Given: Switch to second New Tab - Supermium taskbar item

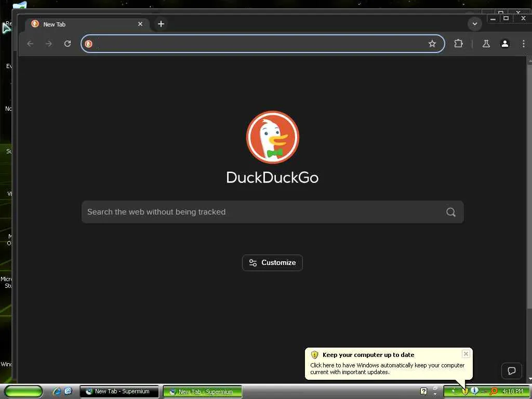Looking at the screenshot, I should point(203,392).
